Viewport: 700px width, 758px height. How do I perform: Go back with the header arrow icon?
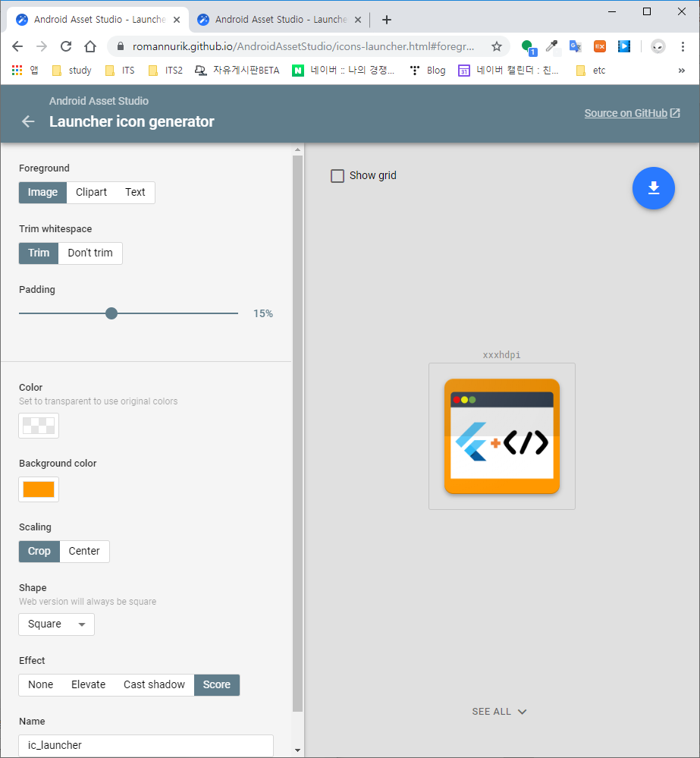pyautogui.click(x=28, y=121)
